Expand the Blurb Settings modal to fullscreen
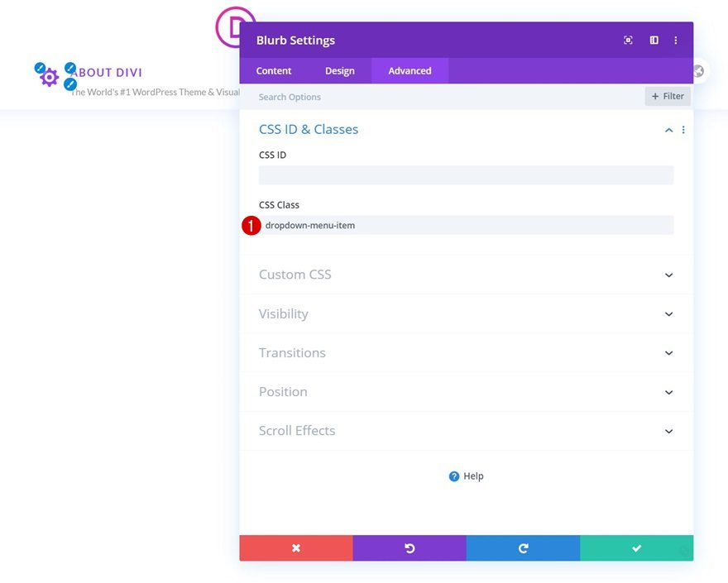 pyautogui.click(x=627, y=40)
